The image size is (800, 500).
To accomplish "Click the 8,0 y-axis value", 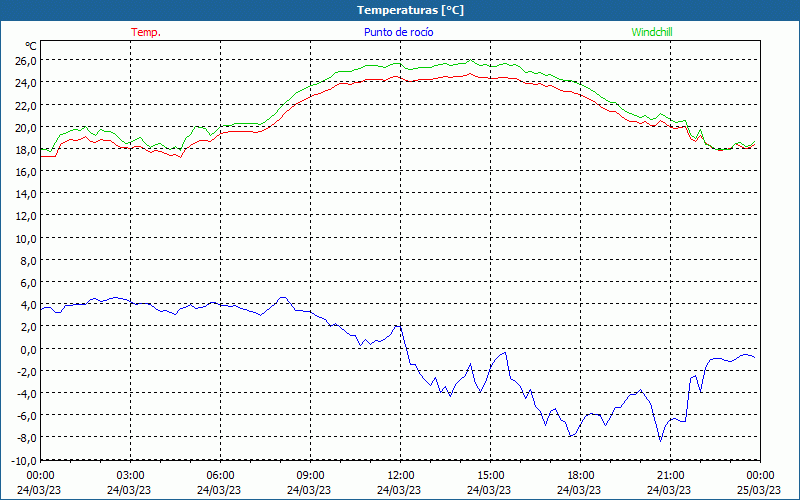I will 29,260.
